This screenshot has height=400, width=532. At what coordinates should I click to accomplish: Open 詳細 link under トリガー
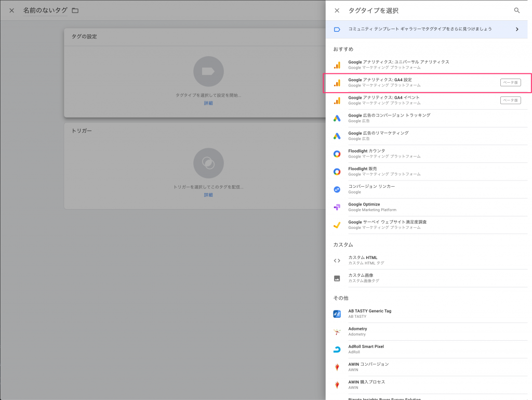(208, 195)
